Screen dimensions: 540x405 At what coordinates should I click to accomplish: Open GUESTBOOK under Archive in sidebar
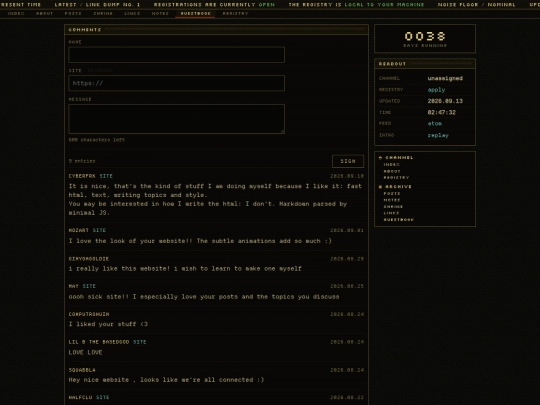[x=399, y=220]
